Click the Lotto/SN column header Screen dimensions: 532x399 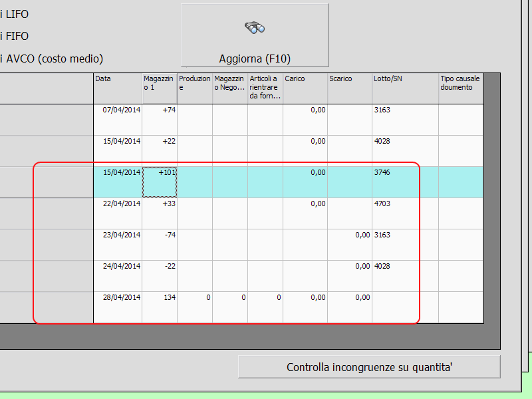tap(405, 88)
